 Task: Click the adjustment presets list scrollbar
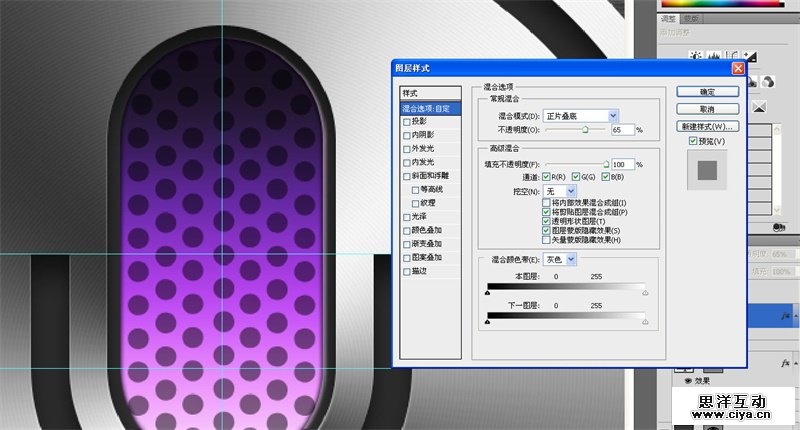pos(777,168)
